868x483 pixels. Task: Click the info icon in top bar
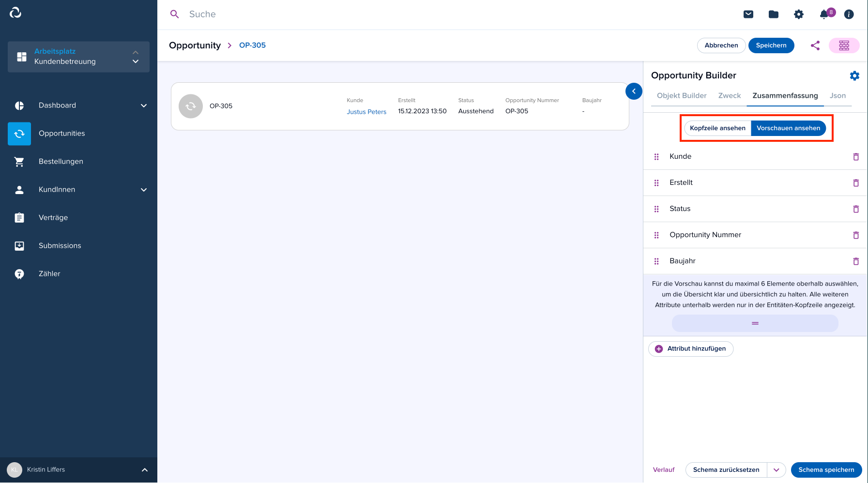(x=849, y=15)
